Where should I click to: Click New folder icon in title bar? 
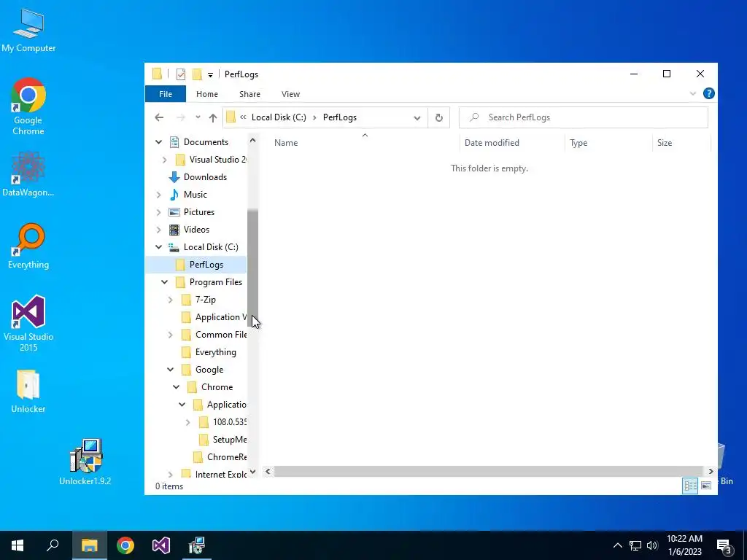click(197, 74)
